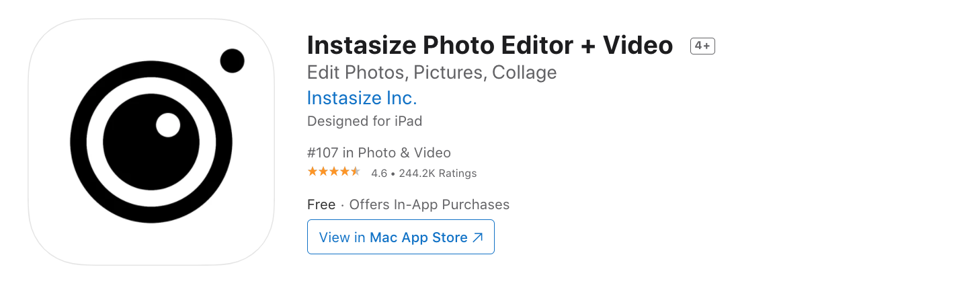Click the white highlight circle inside the lens
Viewport: 980px width, 296px height.
(168, 125)
